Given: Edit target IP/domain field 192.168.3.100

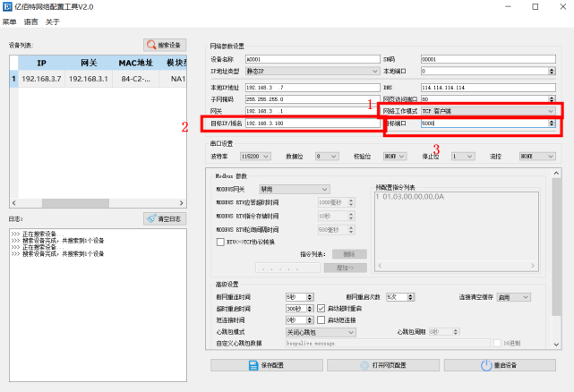Looking at the screenshot, I should pos(313,123).
